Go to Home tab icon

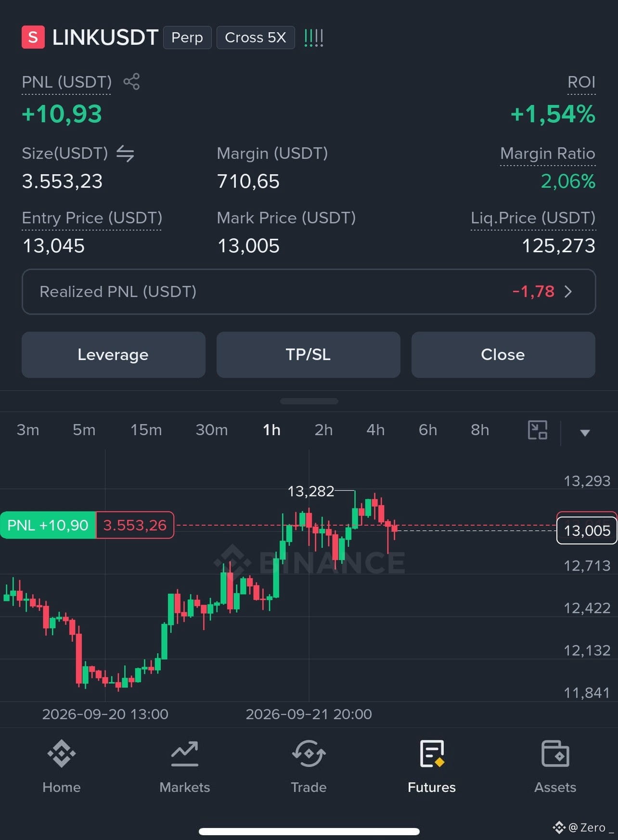click(62, 753)
